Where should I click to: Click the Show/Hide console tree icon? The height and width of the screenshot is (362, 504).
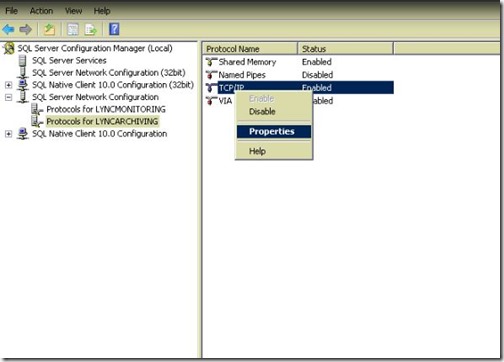tap(73, 29)
